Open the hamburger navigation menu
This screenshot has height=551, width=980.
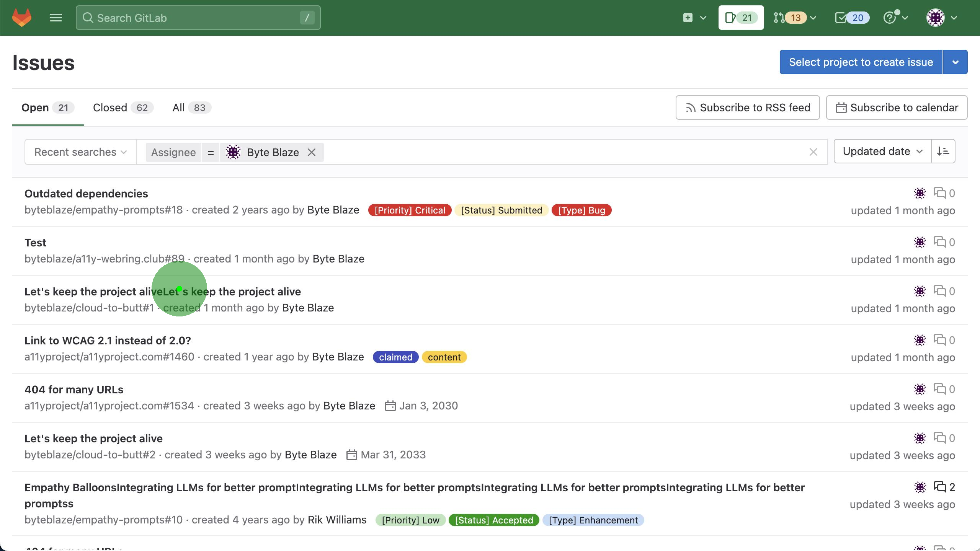(56, 18)
